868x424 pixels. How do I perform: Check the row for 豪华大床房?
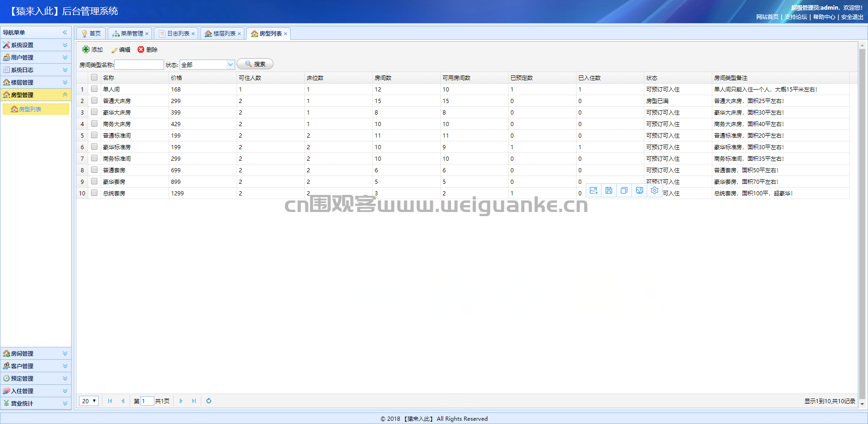tap(94, 112)
